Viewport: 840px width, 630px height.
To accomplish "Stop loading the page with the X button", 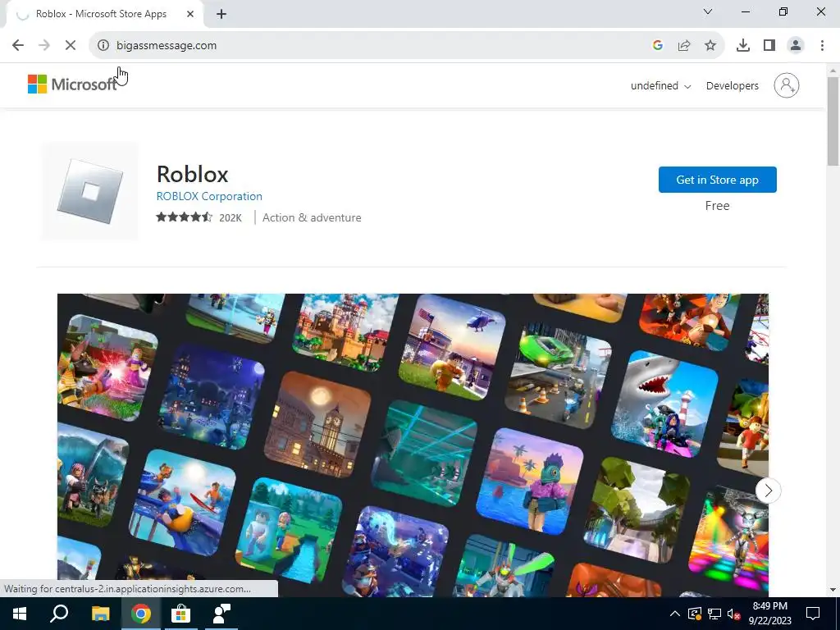I will pyautogui.click(x=71, y=46).
